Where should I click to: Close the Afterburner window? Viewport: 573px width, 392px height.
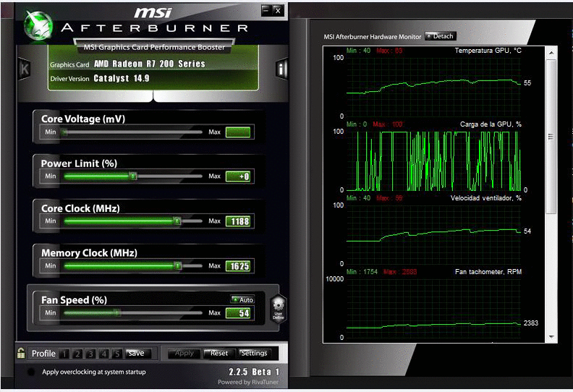point(278,10)
